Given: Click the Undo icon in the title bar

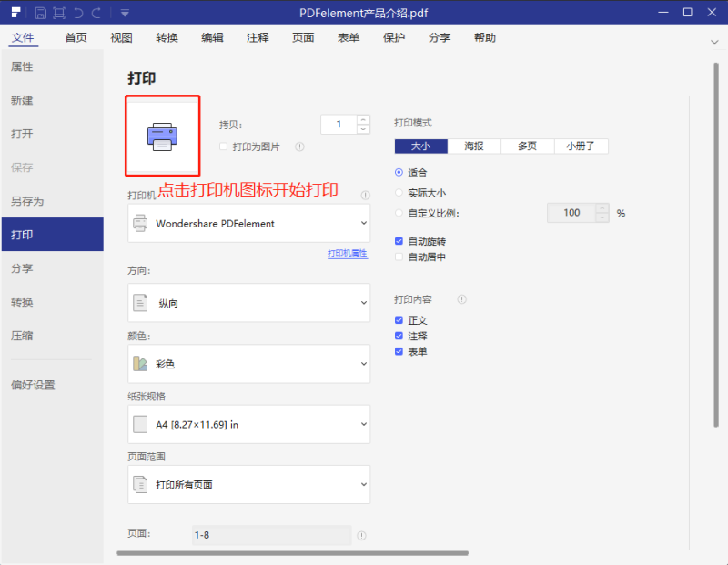Looking at the screenshot, I should pos(78,13).
